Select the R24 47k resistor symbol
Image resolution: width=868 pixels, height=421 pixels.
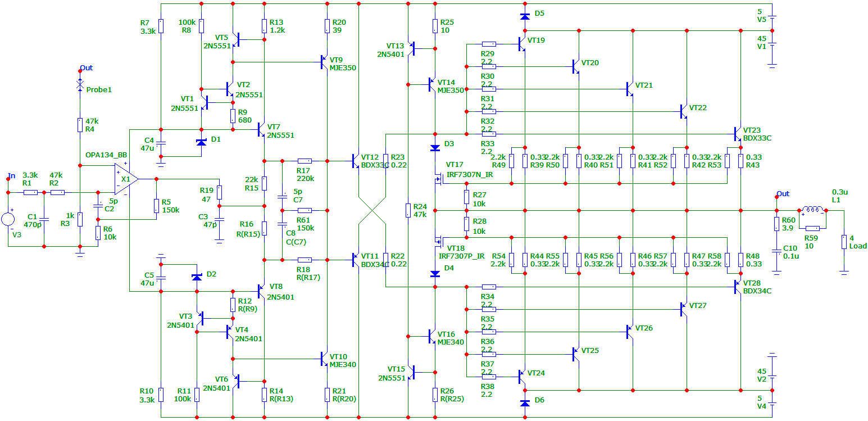pos(408,210)
